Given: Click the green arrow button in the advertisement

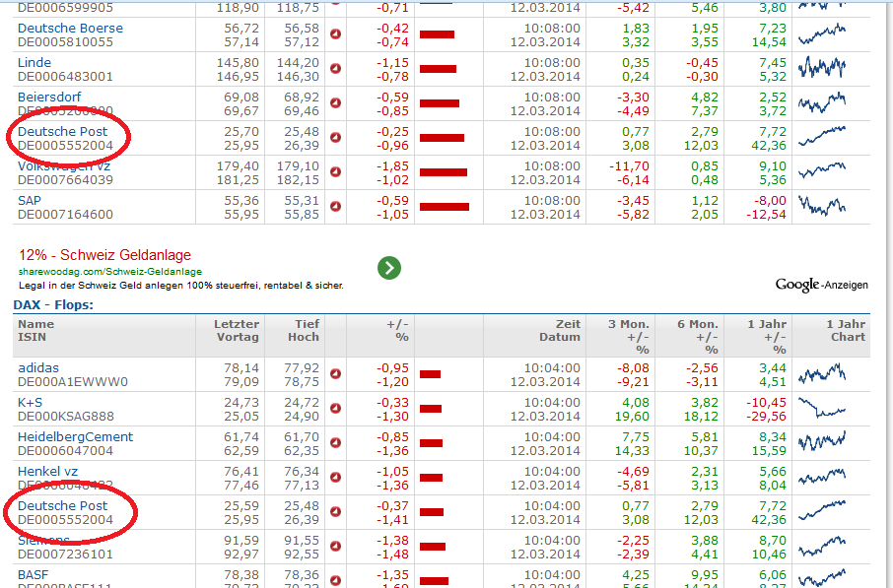Looking at the screenshot, I should (389, 268).
